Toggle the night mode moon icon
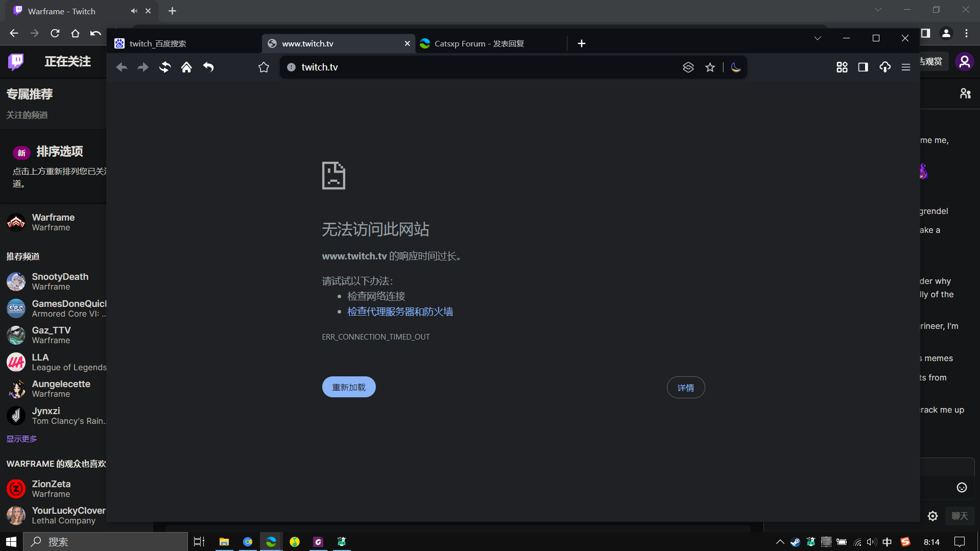Viewport: 980px width, 551px height. tap(736, 67)
